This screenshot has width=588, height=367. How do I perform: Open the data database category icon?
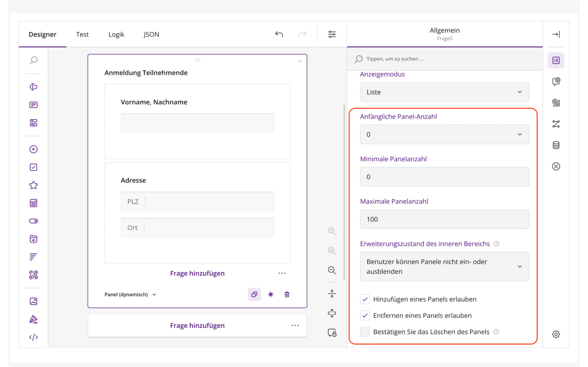[x=556, y=145]
